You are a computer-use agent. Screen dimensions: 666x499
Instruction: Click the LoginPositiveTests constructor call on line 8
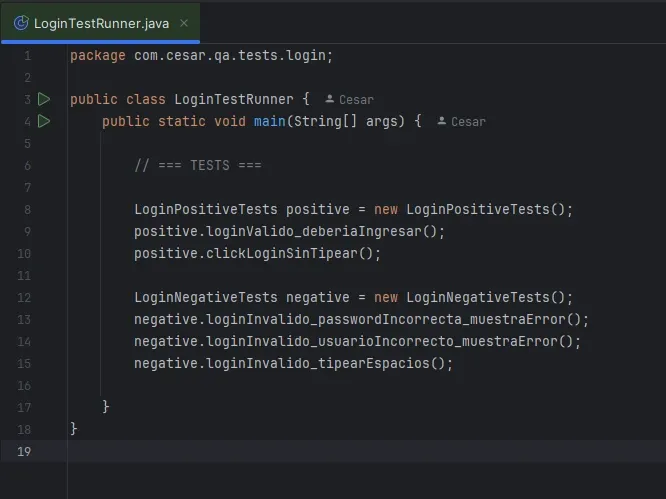[485, 209]
